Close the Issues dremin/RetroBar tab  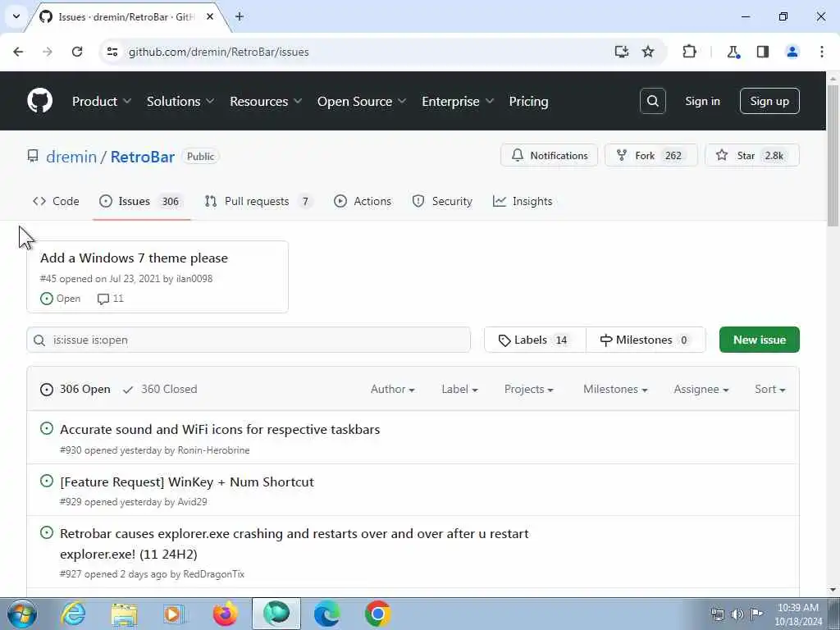[x=210, y=16]
